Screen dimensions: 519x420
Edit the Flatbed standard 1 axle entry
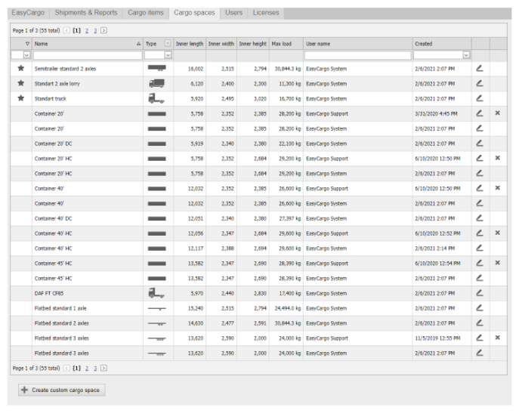pyautogui.click(x=479, y=308)
